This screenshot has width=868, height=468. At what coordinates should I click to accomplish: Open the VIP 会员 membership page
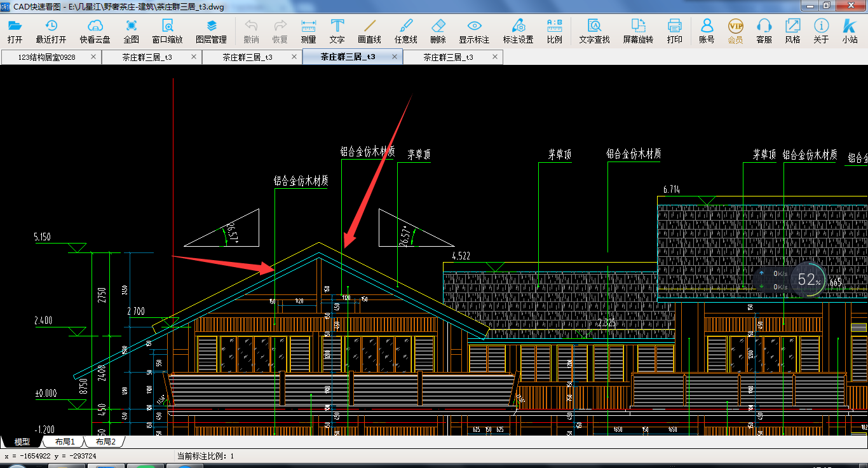tap(735, 31)
